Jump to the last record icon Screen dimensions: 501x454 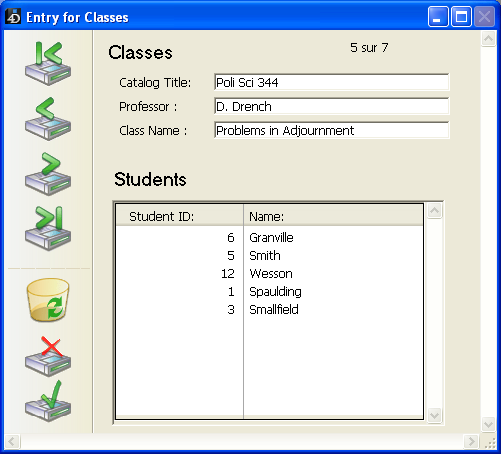pos(48,229)
